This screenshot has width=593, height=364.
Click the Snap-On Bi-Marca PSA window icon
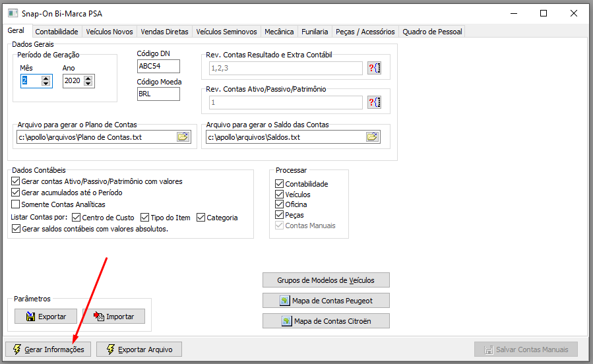coord(13,14)
